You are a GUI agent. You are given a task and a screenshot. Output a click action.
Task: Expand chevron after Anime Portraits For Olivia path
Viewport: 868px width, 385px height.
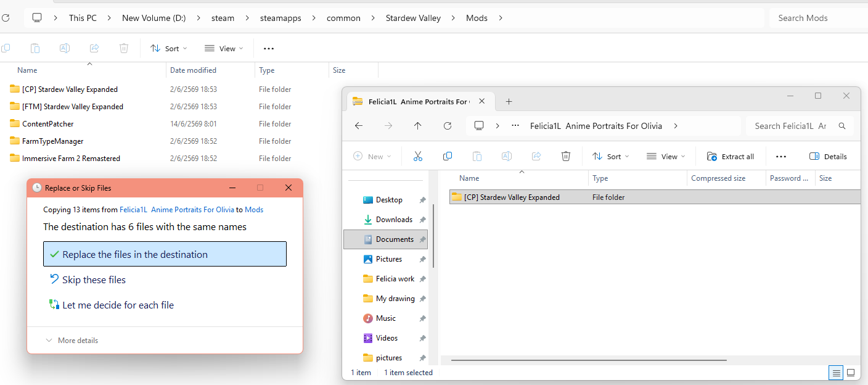pos(676,126)
